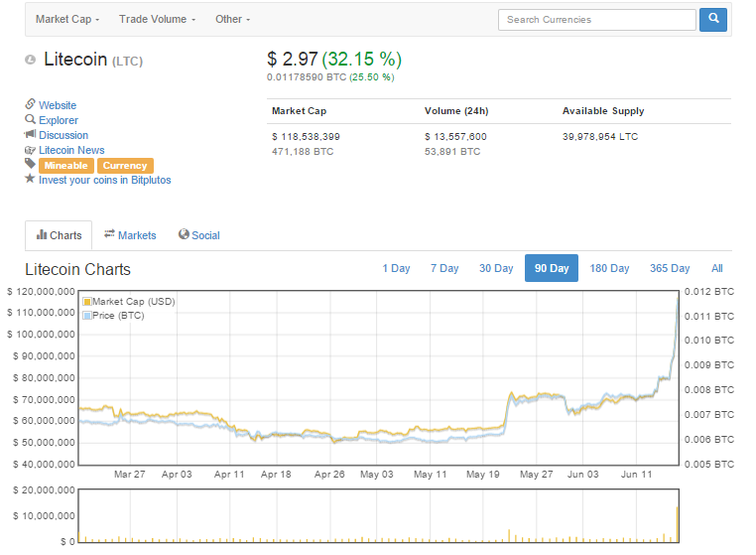This screenshot has height=555, width=756.
Task: Click the 0.01178590 BTC price text
Action: point(307,77)
